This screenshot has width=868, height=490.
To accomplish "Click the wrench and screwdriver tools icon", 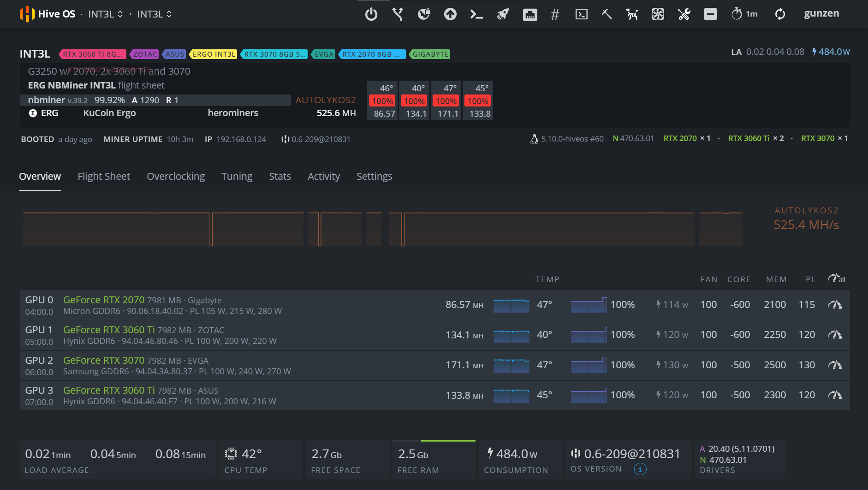I will (684, 14).
